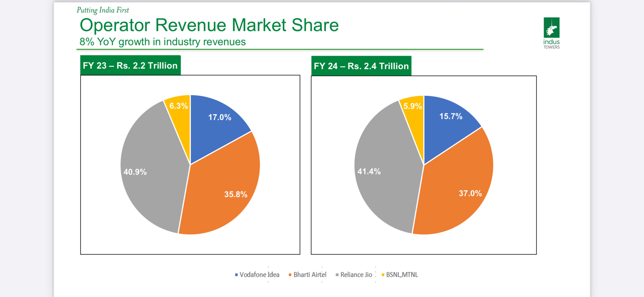Image resolution: width=644 pixels, height=297 pixels.
Task: Select the blue Vodafone Idea legend marker
Action: (x=236, y=275)
